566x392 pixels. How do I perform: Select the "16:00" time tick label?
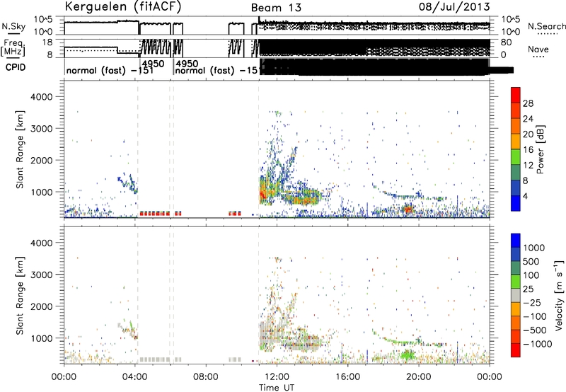(x=347, y=377)
